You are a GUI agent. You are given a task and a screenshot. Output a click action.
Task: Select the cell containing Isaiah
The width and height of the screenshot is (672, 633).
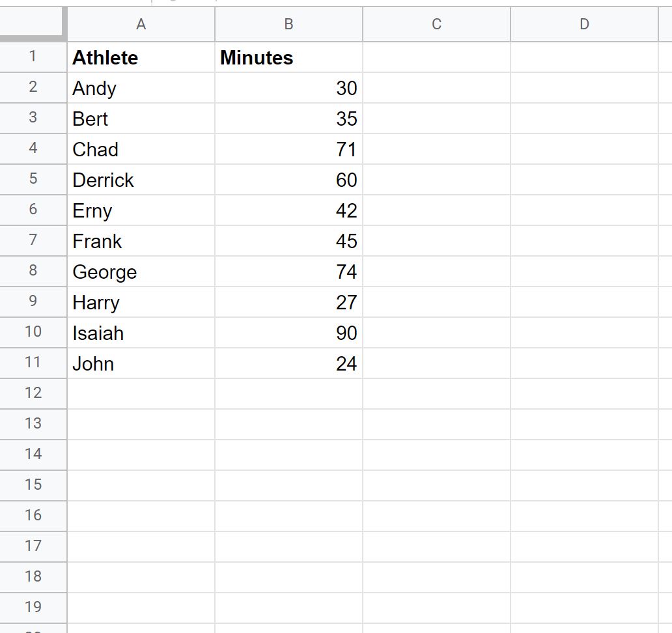141,333
